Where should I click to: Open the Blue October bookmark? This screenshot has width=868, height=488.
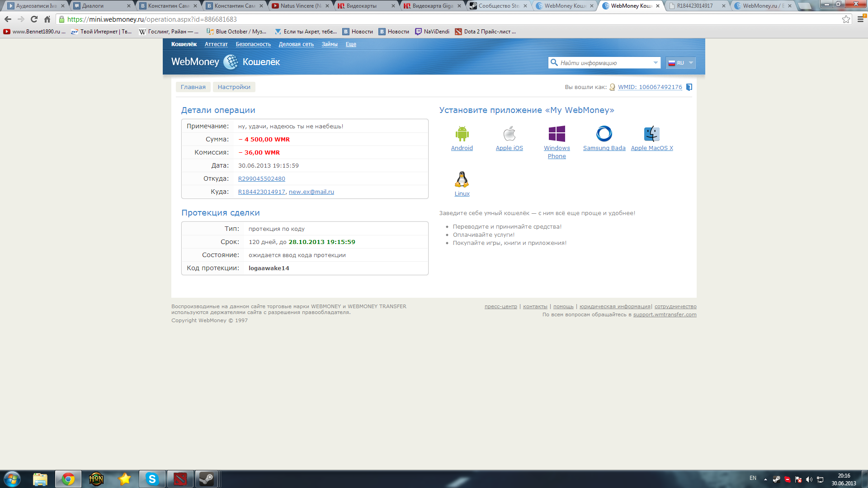click(236, 32)
